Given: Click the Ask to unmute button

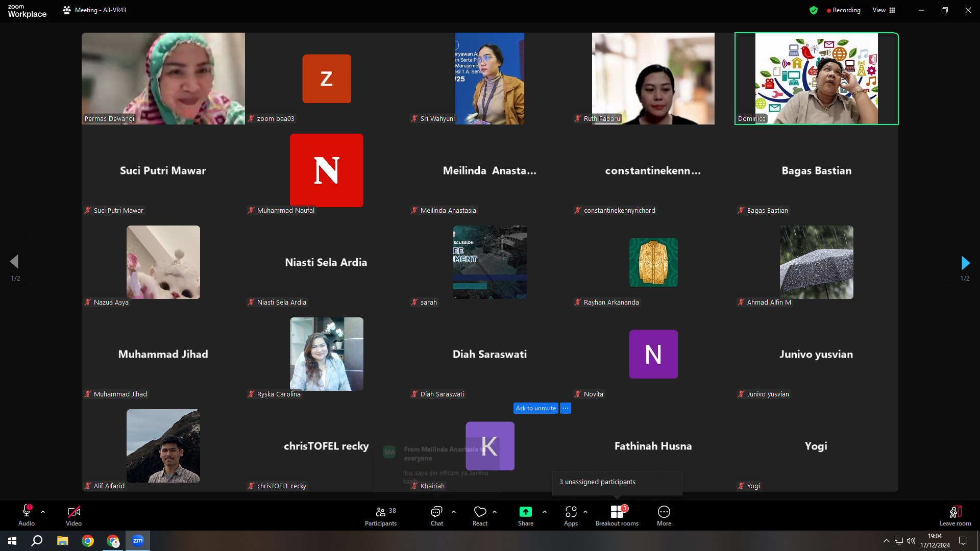Looking at the screenshot, I should click(x=536, y=408).
